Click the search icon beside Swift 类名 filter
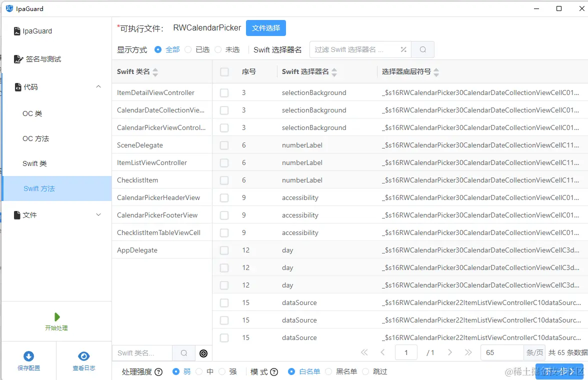588x380 pixels. [184, 353]
